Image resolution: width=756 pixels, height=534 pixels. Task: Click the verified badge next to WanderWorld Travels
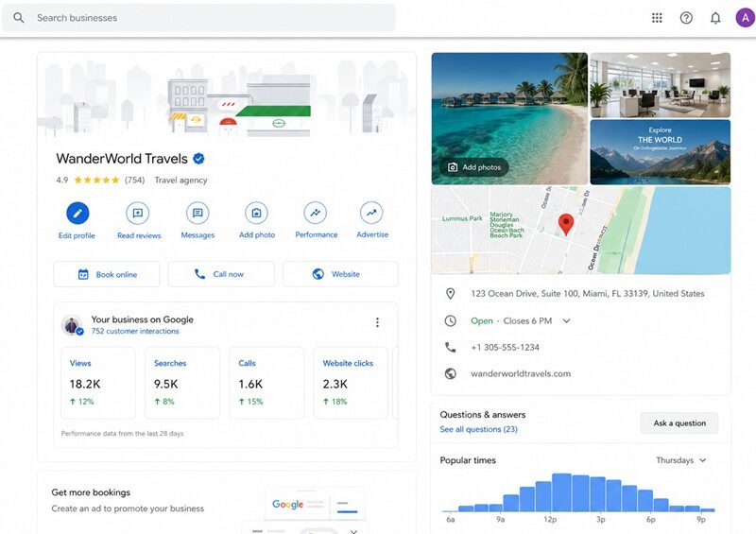pyautogui.click(x=198, y=158)
